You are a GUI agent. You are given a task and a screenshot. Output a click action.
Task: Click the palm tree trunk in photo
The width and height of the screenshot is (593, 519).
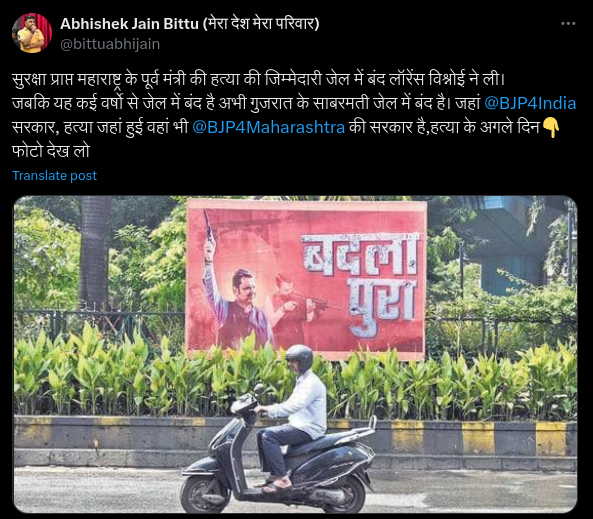tap(95, 252)
